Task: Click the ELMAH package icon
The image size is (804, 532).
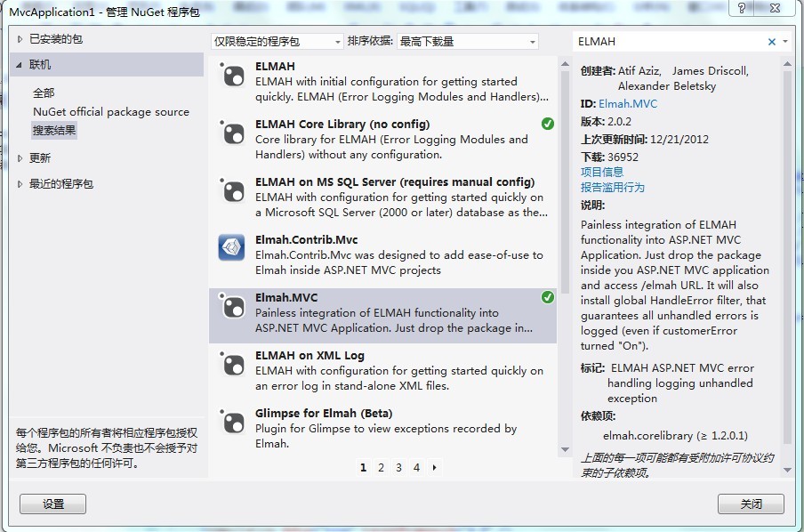Action: [x=232, y=75]
